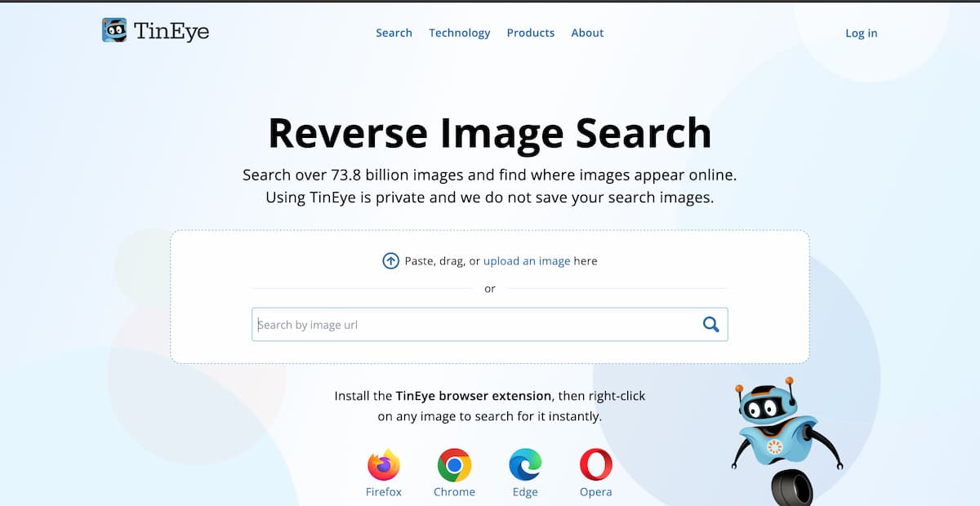Click the Chrome text label

pyautogui.click(x=454, y=492)
